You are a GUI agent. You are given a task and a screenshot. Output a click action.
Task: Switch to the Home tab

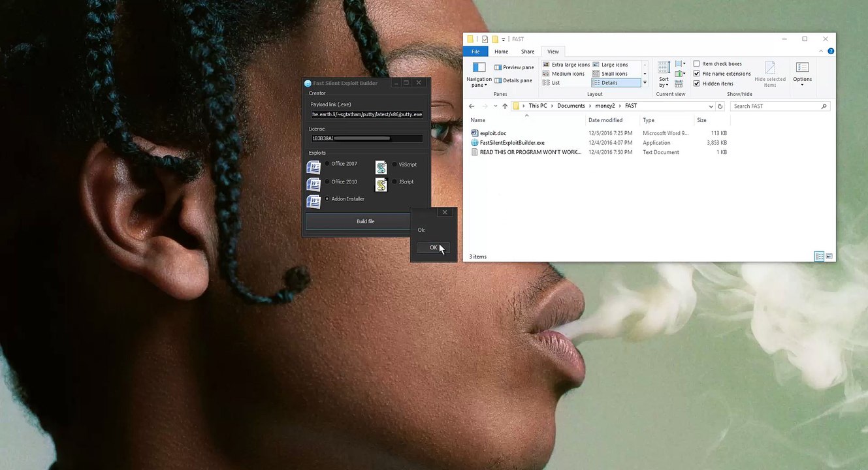pos(501,52)
